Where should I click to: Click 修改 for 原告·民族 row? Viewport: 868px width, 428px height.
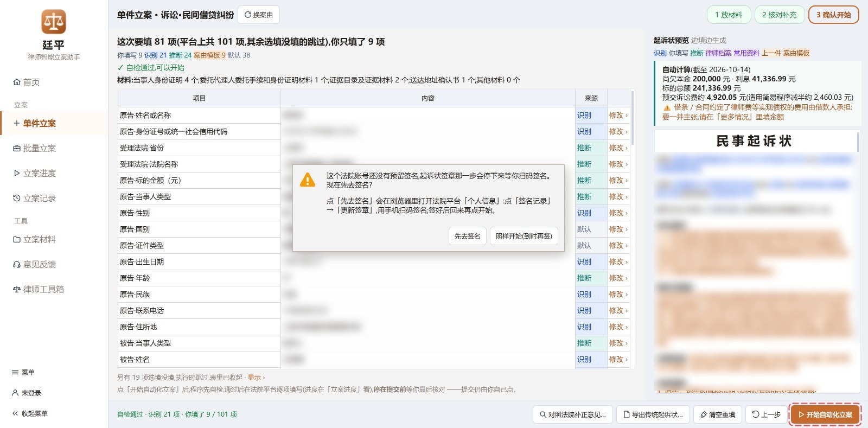(x=618, y=294)
